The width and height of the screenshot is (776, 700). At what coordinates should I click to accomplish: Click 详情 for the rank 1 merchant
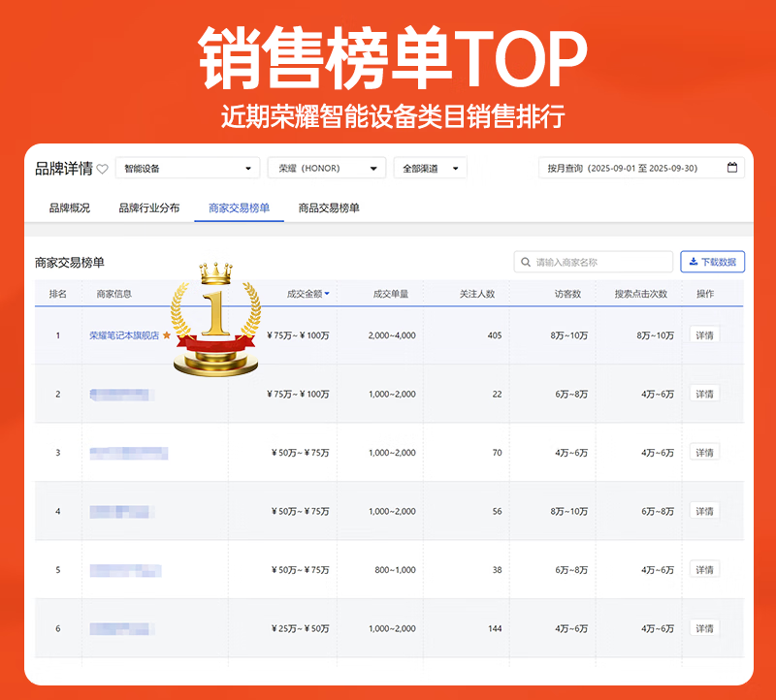[703, 335]
